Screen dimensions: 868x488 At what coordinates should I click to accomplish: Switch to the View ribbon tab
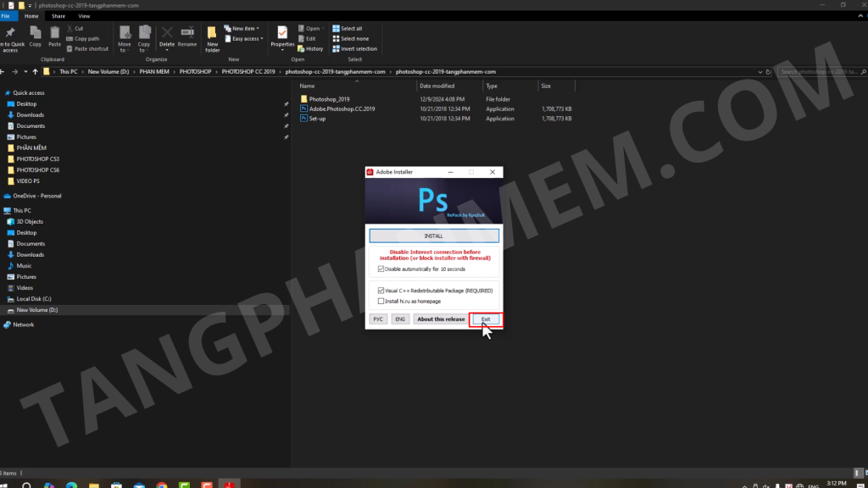[x=84, y=16]
